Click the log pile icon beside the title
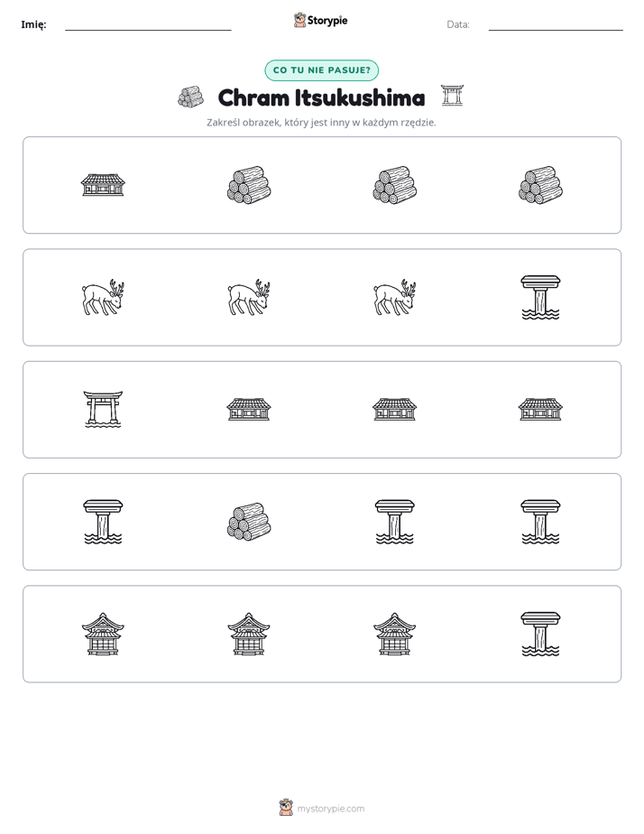This screenshot has height=834, width=644. 190,97
